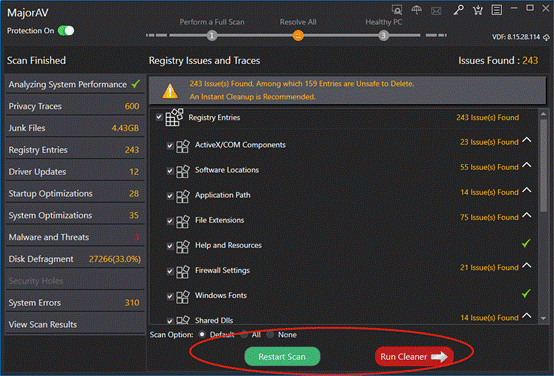Image resolution: width=554 pixels, height=376 pixels.
Task: Click the Windows Fonts category icon
Action: click(x=183, y=296)
